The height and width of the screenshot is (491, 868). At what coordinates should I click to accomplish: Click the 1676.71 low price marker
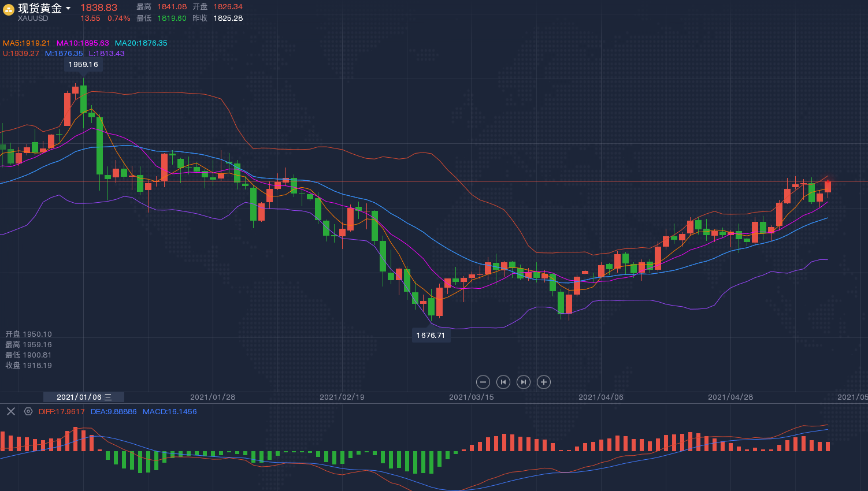[431, 336]
